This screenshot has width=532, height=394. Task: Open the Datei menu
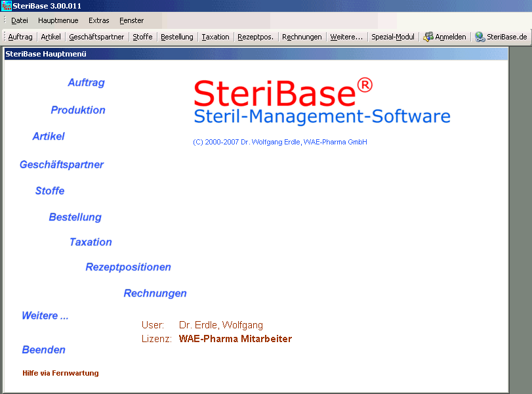pyautogui.click(x=19, y=21)
